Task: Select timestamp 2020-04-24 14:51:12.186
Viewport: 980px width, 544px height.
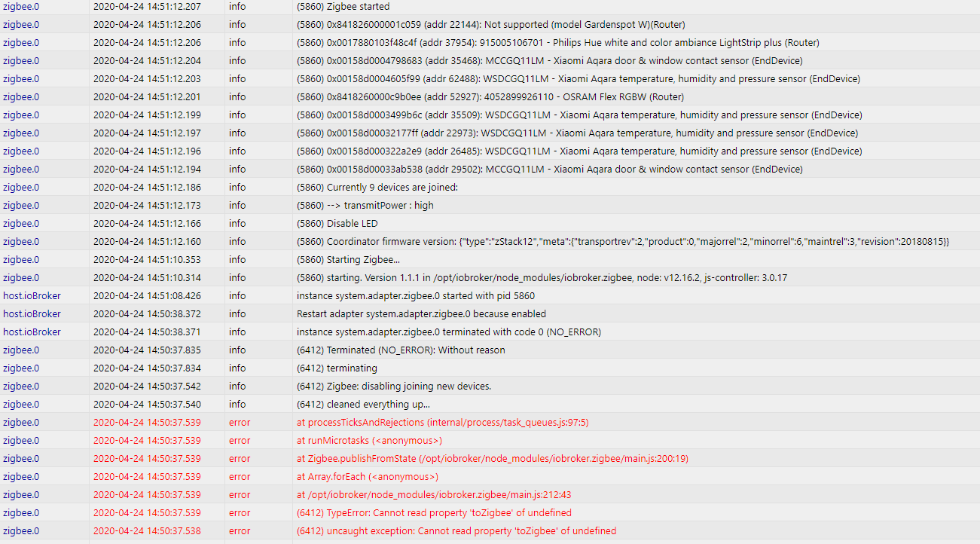Action: (x=147, y=188)
